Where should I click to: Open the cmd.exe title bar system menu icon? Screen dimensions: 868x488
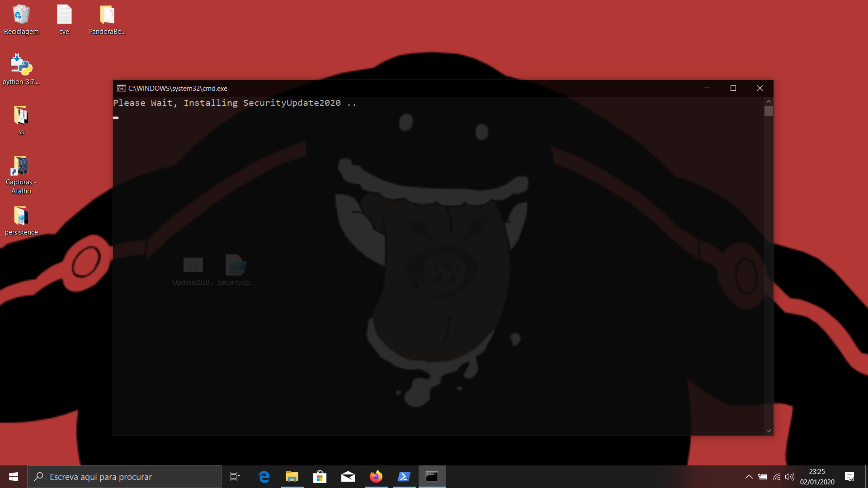121,89
